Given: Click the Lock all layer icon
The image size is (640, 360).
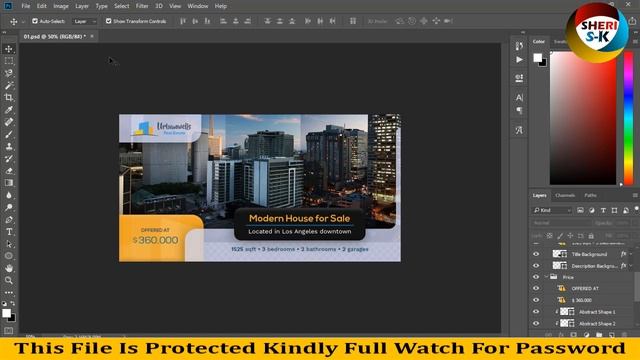Looking at the screenshot, I should coord(591,236).
